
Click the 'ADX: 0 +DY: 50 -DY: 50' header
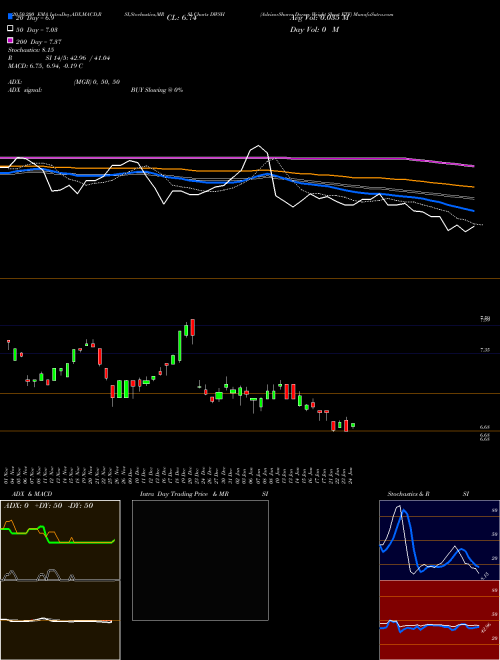click(48, 506)
